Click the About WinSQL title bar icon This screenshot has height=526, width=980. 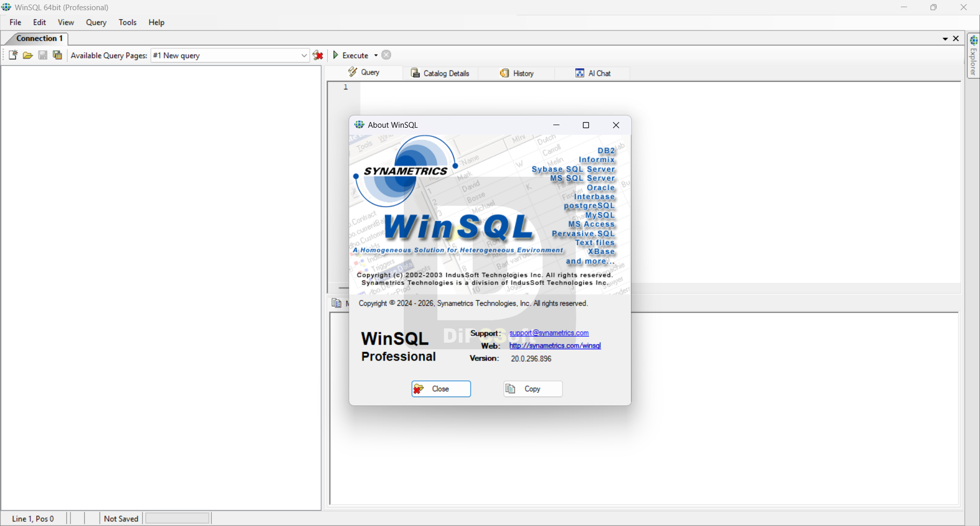(359, 125)
